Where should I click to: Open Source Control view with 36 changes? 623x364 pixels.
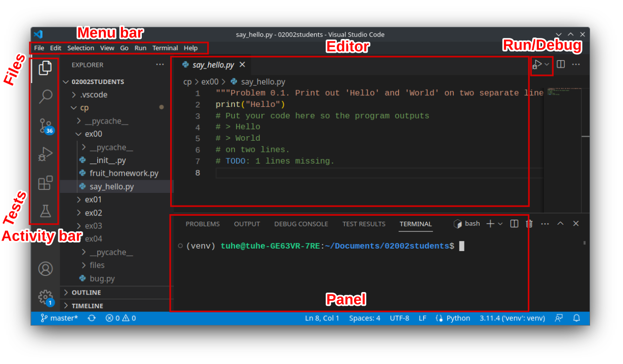(x=46, y=126)
